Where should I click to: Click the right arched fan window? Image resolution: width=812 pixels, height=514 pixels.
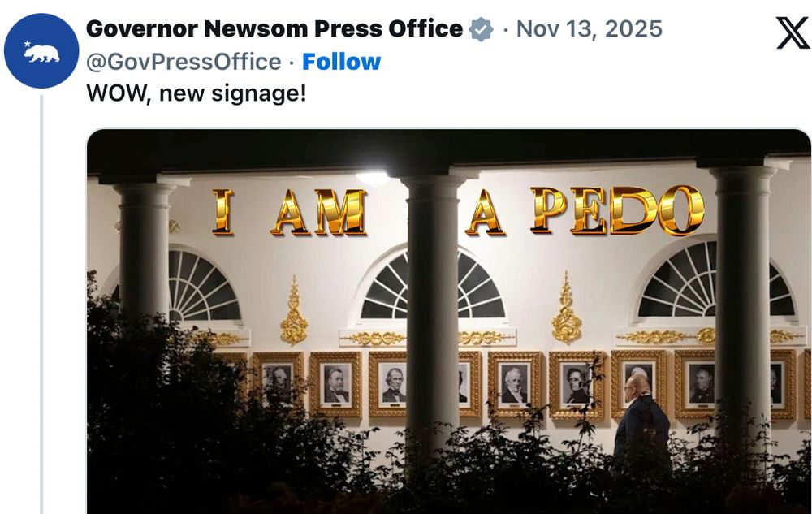(715, 279)
